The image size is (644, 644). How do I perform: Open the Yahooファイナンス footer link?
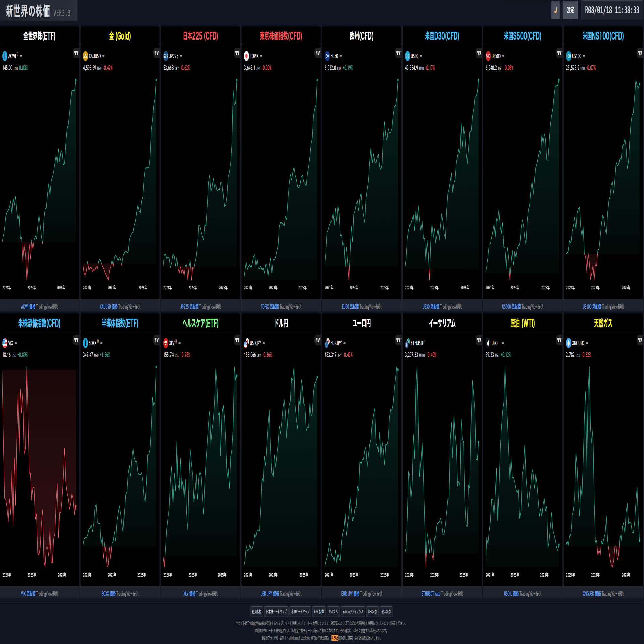[353, 612]
